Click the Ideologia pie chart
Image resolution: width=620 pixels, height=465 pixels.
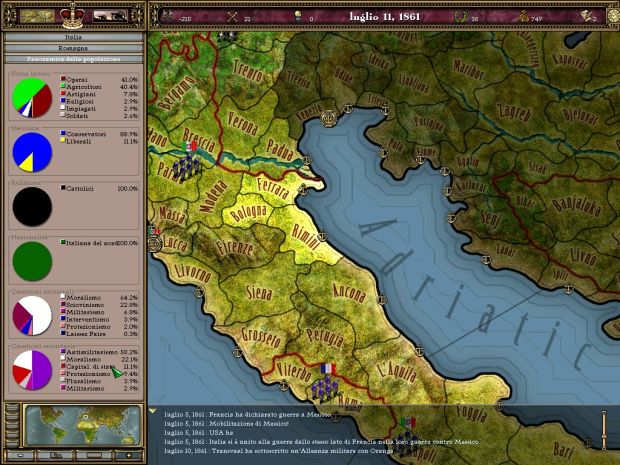tap(32, 152)
